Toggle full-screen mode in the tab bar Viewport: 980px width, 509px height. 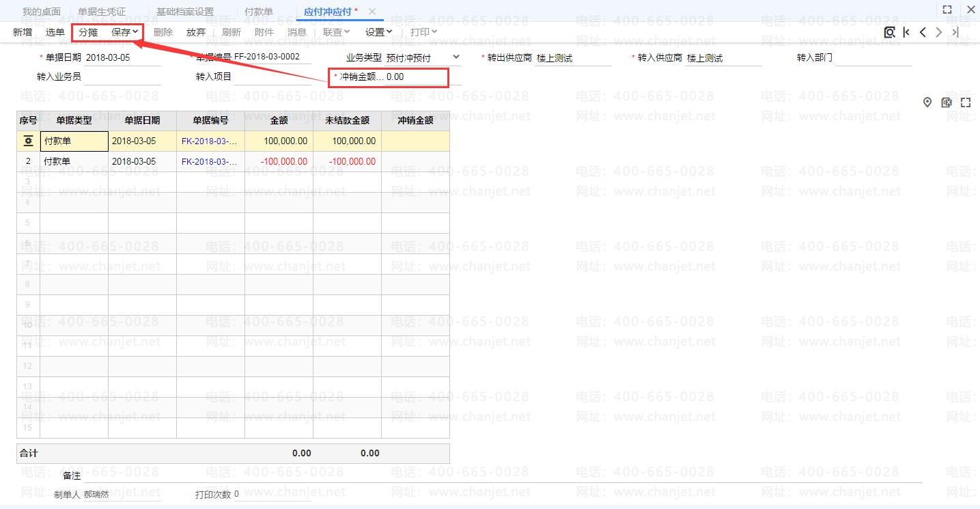pyautogui.click(x=947, y=10)
